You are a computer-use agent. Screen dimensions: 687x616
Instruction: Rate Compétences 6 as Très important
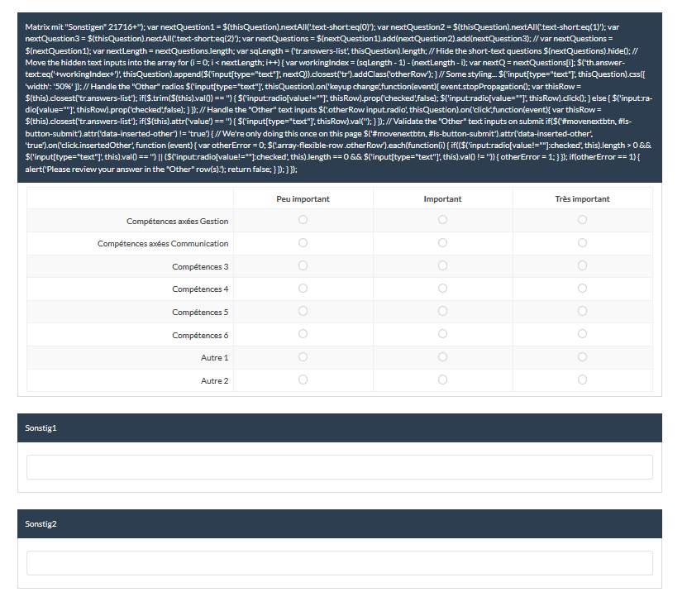click(x=582, y=334)
